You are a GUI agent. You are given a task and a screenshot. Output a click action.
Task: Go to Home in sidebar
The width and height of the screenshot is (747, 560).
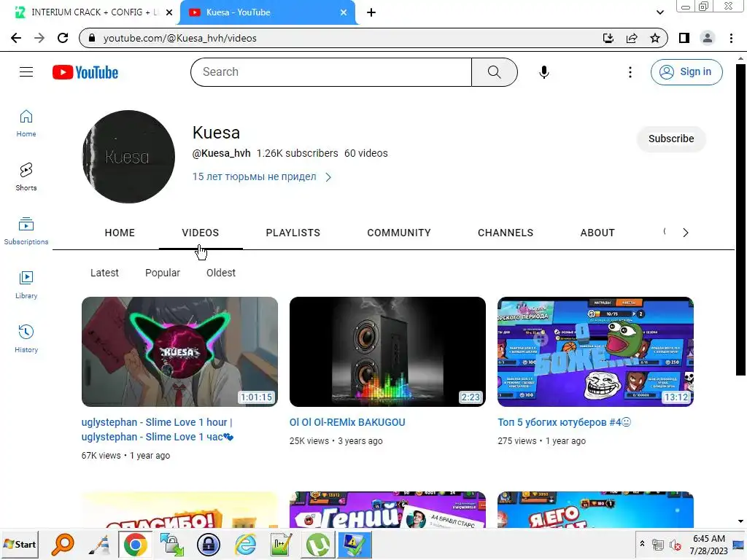pyautogui.click(x=26, y=123)
